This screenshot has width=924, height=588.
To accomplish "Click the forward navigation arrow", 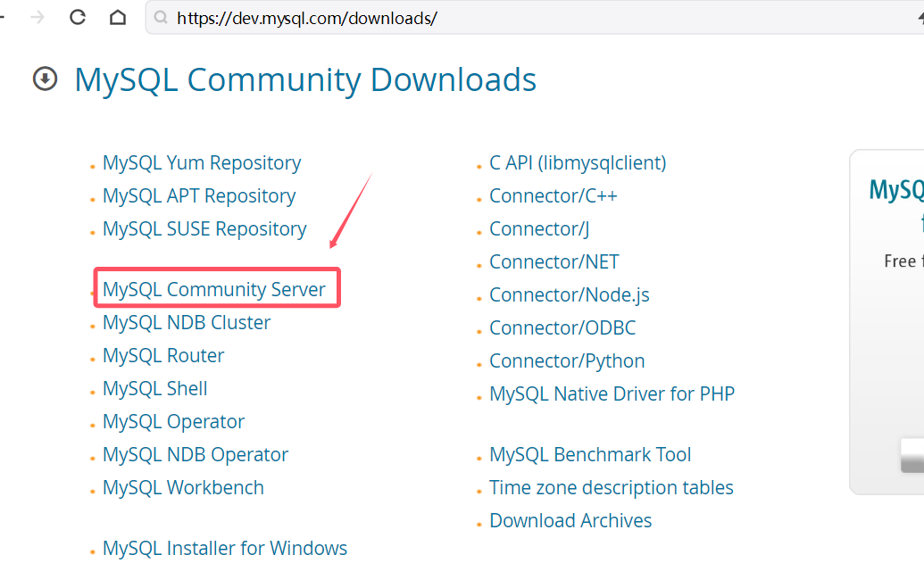I will [37, 18].
